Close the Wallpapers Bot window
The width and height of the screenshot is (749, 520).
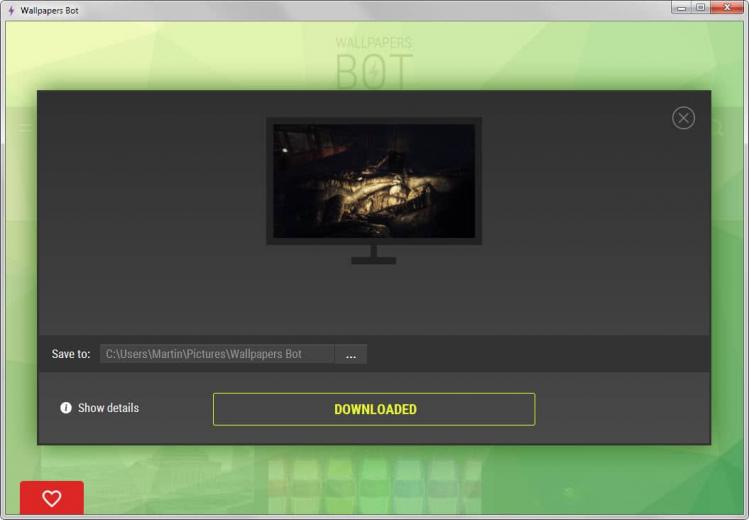tap(727, 8)
